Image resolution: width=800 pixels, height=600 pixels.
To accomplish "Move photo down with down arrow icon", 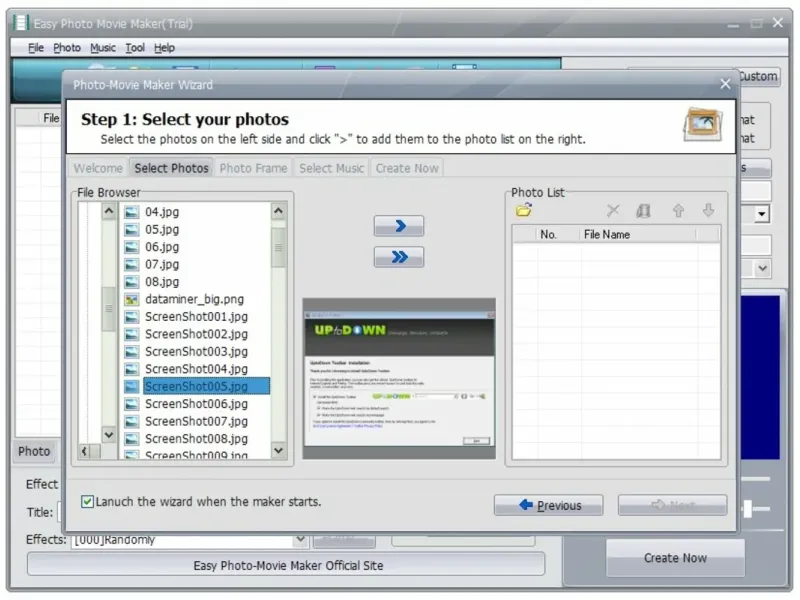I will (708, 210).
